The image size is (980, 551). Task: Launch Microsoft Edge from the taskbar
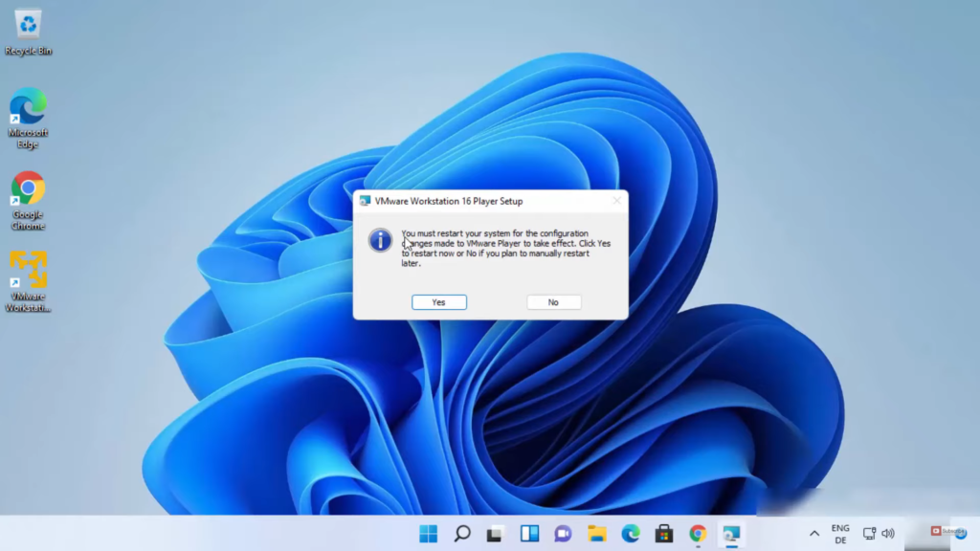point(631,534)
